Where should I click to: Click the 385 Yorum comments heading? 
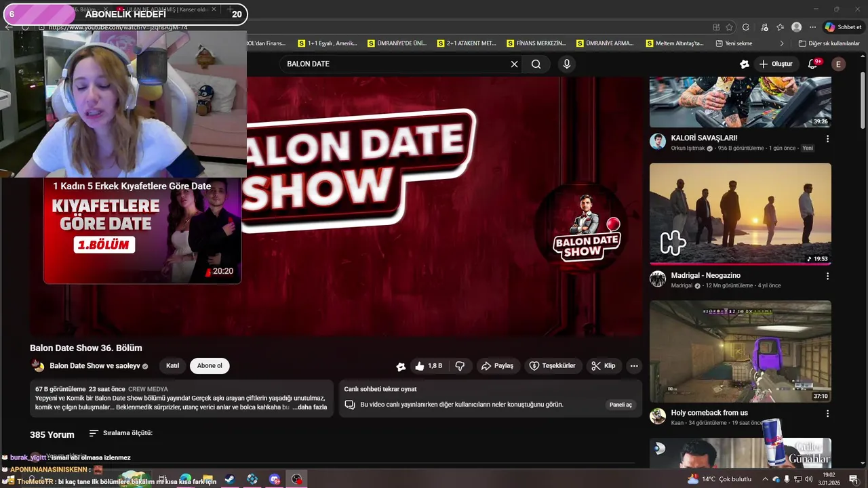pos(52,434)
